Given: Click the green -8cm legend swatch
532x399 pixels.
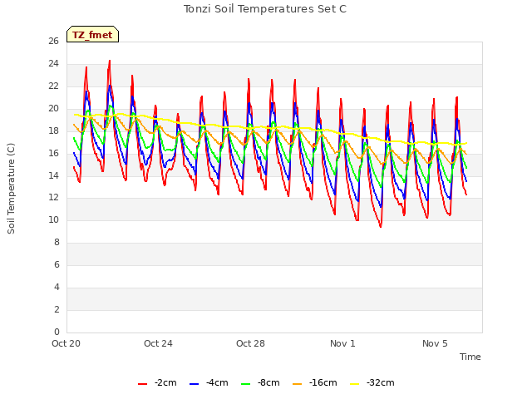Looking at the screenshot, I should (246, 384).
